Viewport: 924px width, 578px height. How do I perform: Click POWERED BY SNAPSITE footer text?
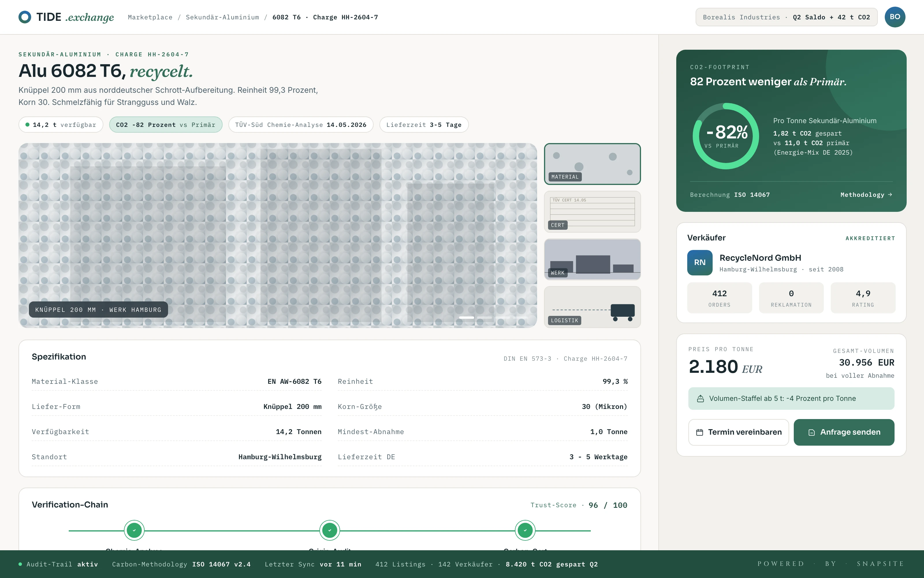tap(831, 564)
